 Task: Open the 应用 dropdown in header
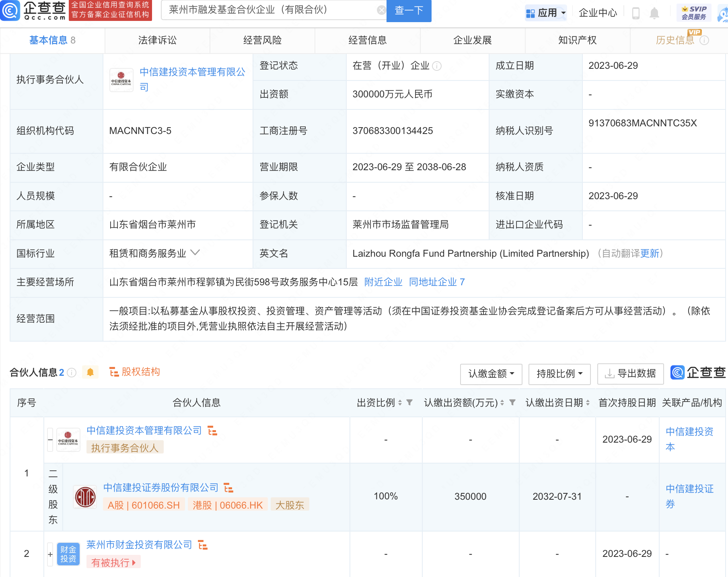click(x=546, y=13)
